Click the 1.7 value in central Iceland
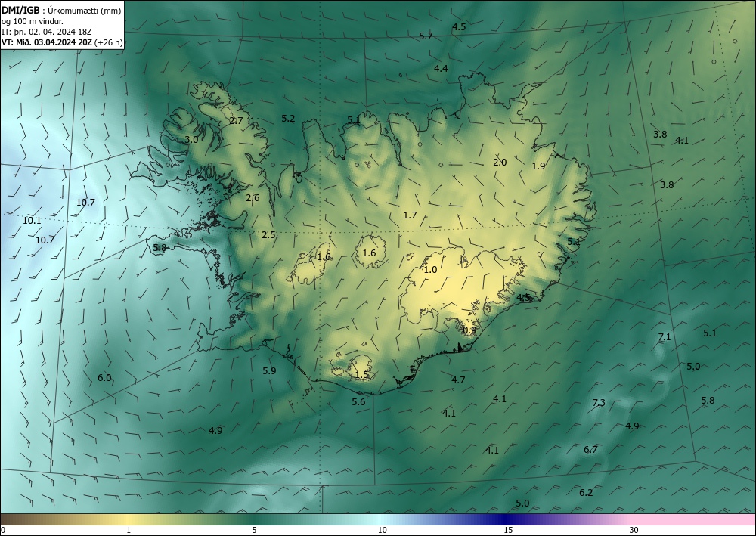Image resolution: width=756 pixels, height=536 pixels. pyautogui.click(x=410, y=215)
